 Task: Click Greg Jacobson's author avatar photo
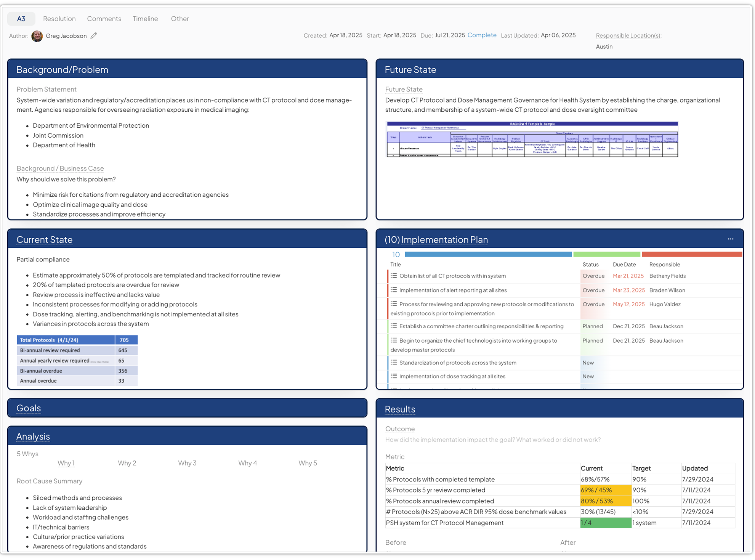(x=37, y=36)
